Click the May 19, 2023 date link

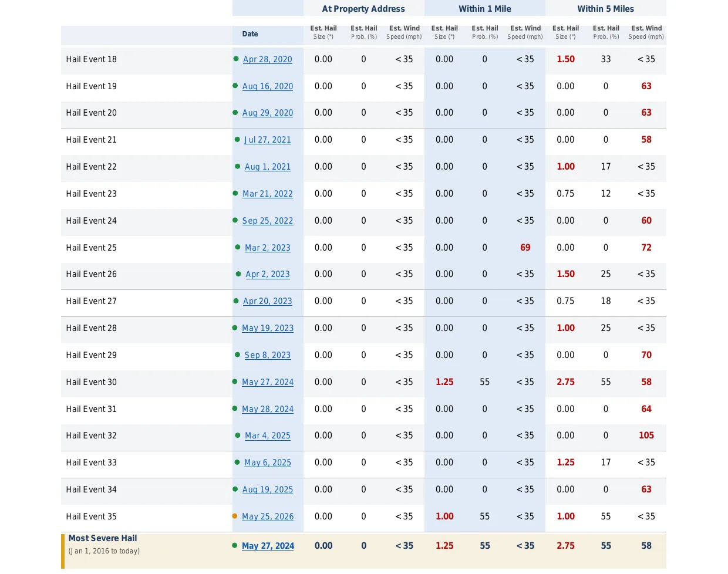268,328
